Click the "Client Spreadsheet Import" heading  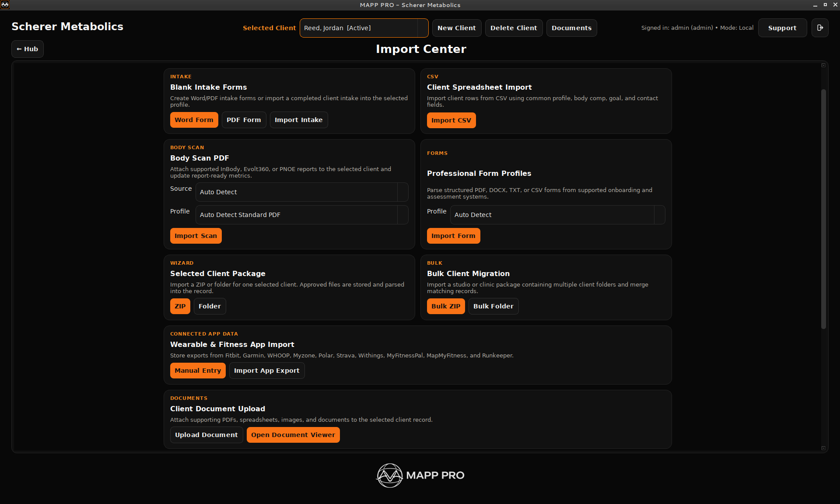point(479,87)
